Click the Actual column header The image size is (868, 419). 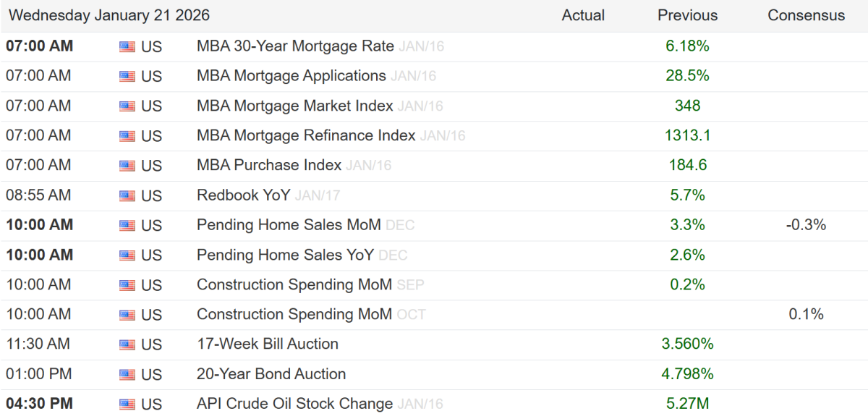coord(583,15)
